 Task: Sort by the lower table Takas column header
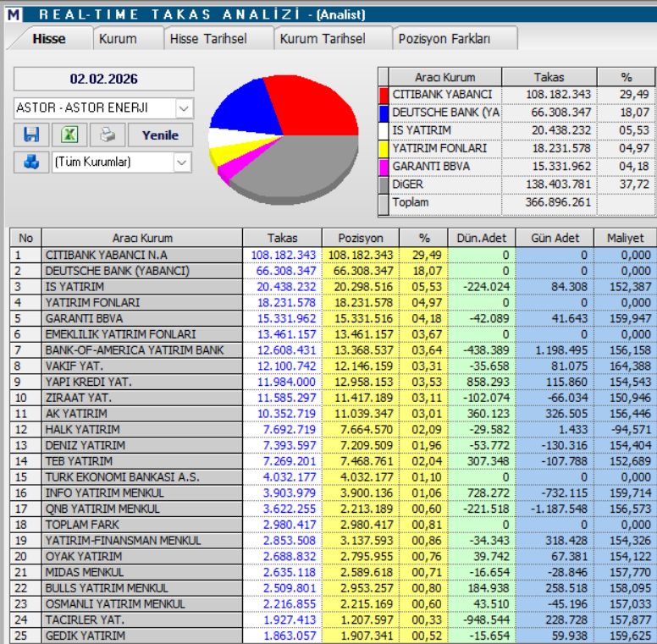tap(283, 238)
